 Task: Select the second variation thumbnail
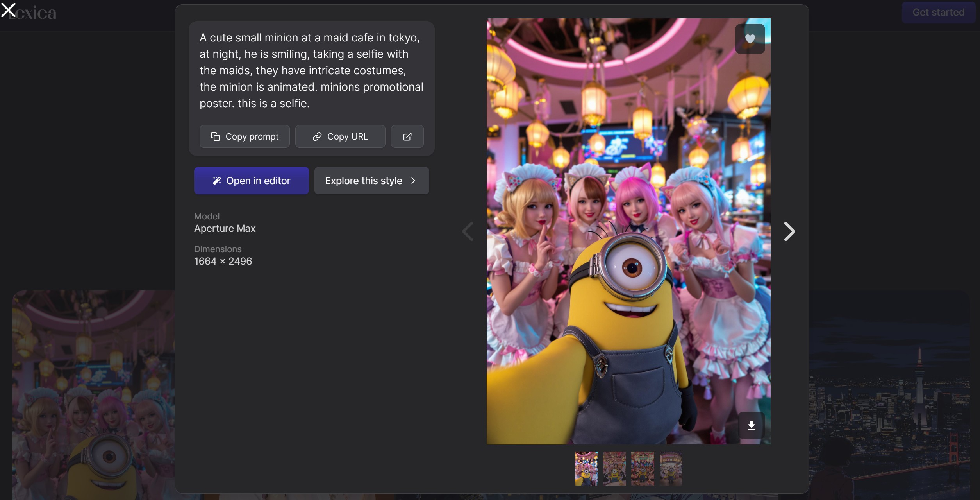coord(614,468)
